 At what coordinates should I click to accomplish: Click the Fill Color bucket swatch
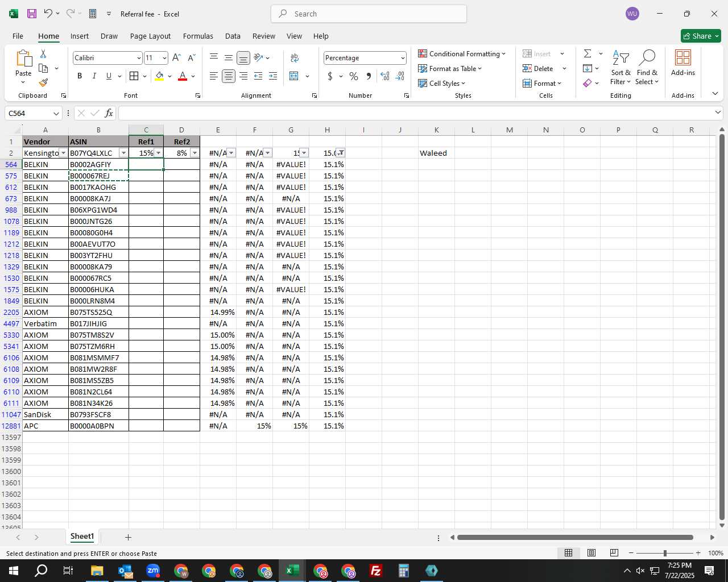click(x=159, y=76)
